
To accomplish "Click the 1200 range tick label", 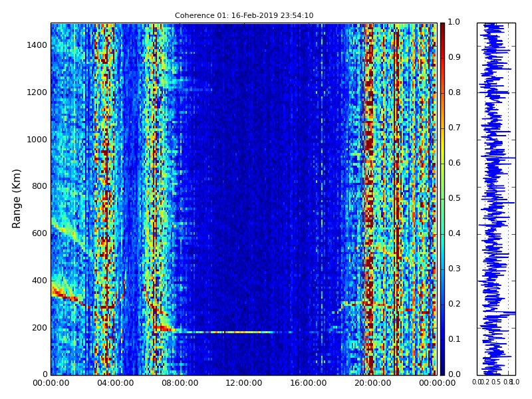I will [37, 92].
